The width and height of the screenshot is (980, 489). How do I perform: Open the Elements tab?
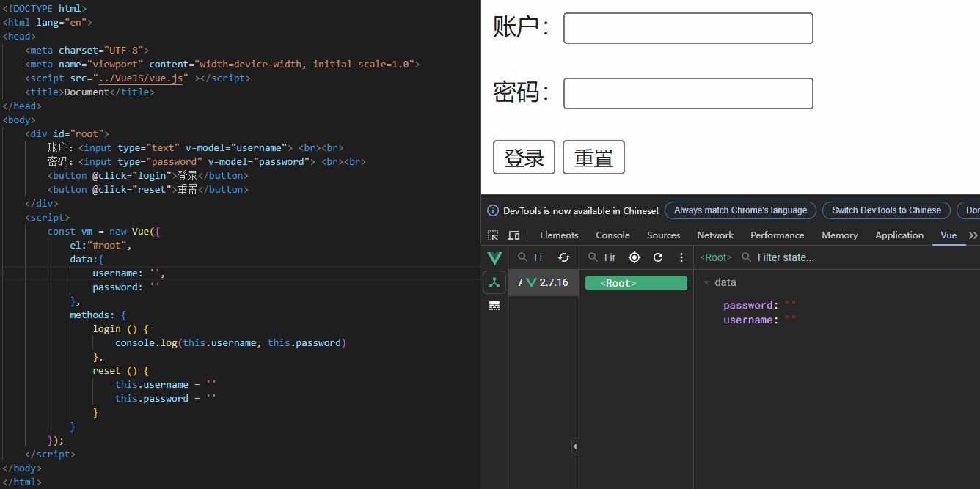click(x=559, y=235)
